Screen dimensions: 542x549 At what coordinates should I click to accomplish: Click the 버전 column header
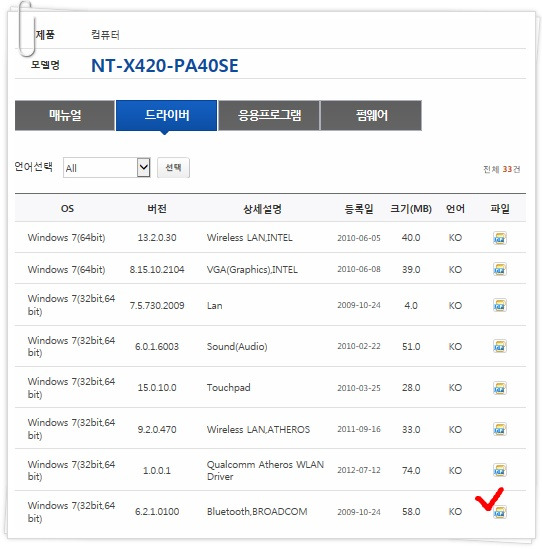point(157,209)
